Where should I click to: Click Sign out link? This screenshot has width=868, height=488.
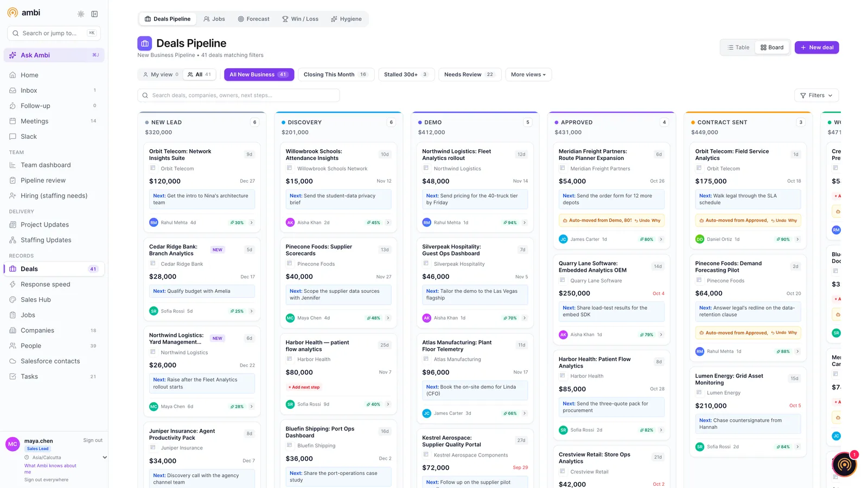point(93,441)
